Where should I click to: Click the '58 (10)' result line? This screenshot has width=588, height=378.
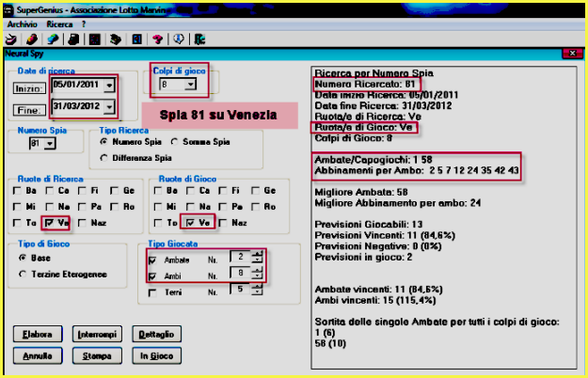point(330,343)
